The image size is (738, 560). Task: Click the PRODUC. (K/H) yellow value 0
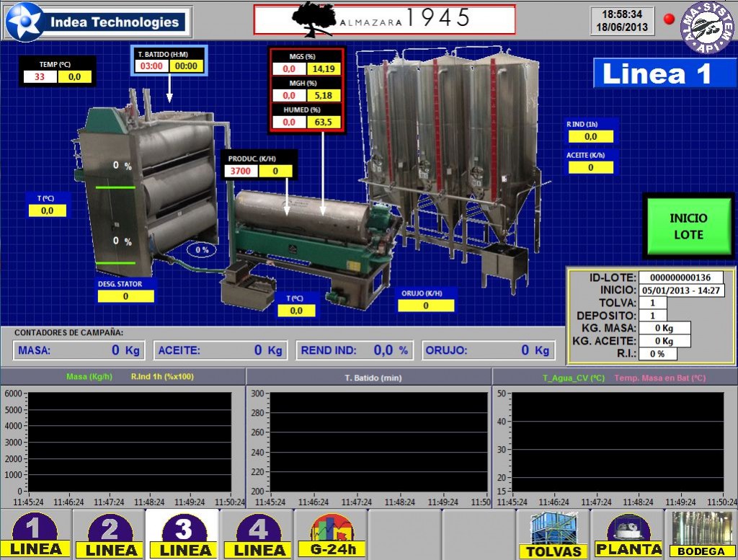(275, 171)
